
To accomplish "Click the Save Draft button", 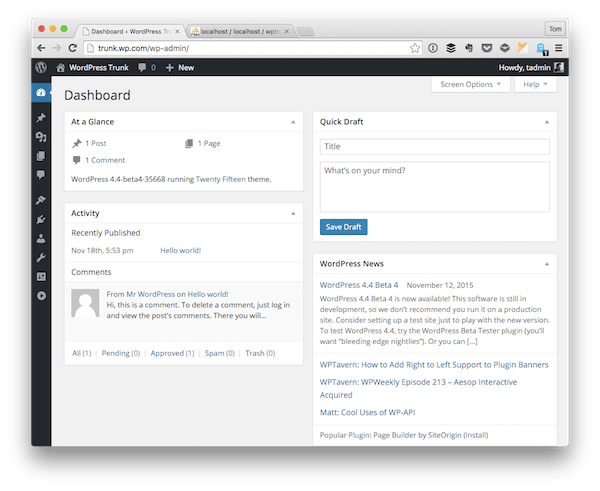I will (343, 227).
